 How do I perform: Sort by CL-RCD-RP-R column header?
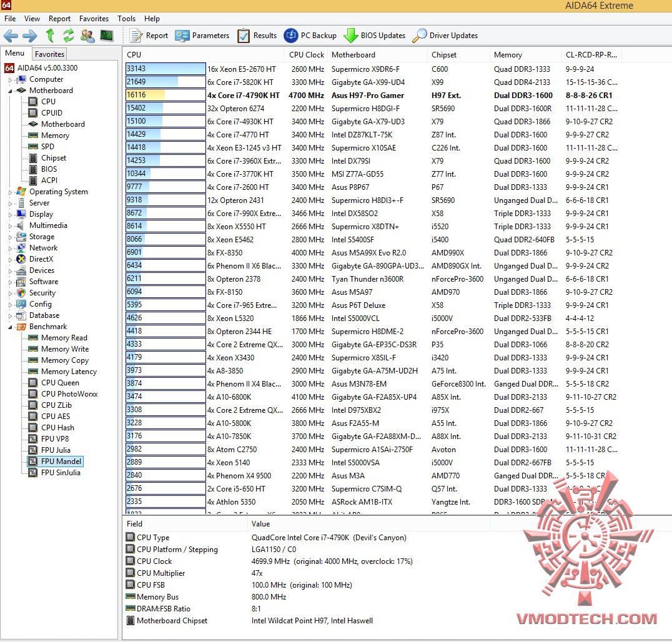point(591,55)
